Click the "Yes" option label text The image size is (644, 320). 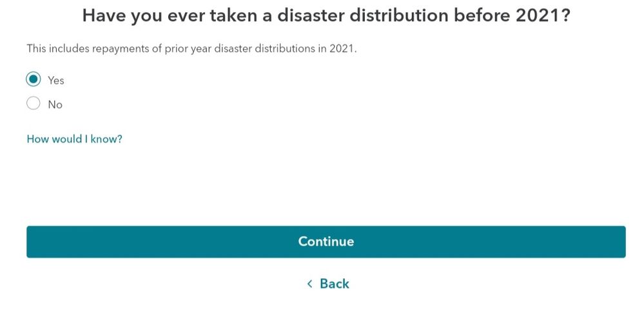(x=56, y=81)
